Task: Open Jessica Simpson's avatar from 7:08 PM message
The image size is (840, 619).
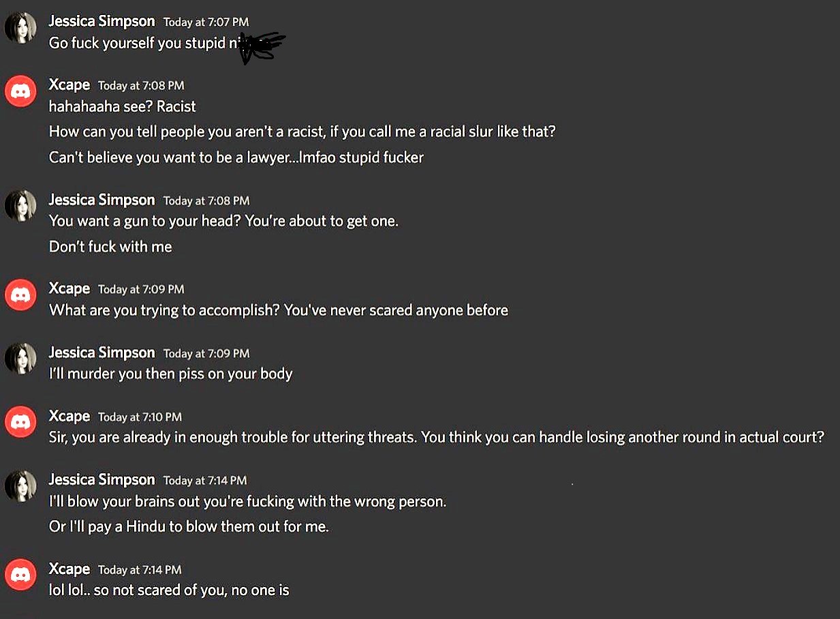Action: [x=20, y=206]
